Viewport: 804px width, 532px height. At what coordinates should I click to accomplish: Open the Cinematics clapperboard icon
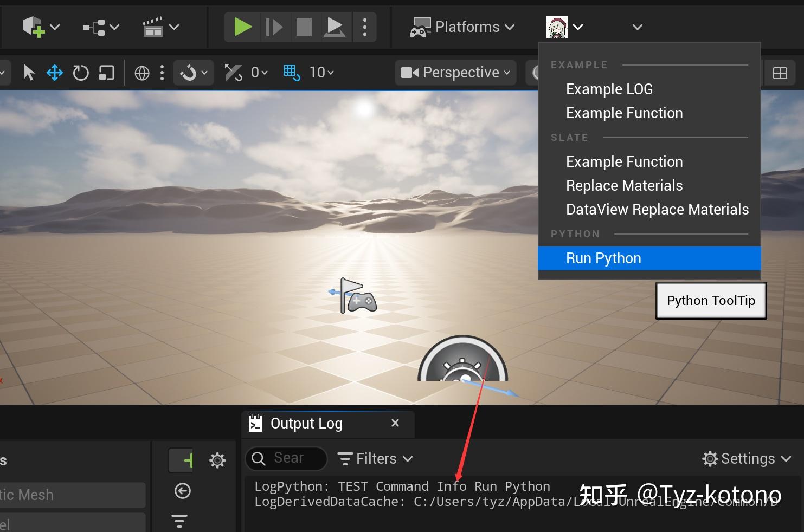tap(155, 26)
